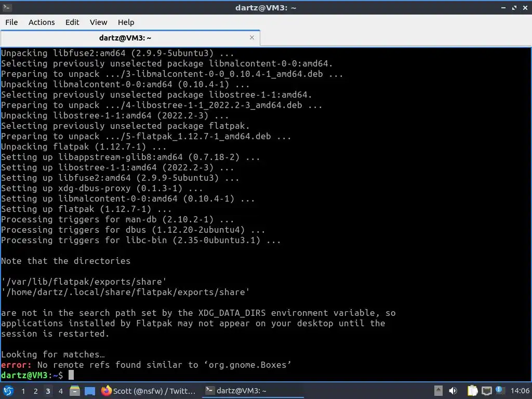Image resolution: width=532 pixels, height=399 pixels.
Task: Click the 'Processing triggers for libc-bin' line
Action: pos(141,240)
